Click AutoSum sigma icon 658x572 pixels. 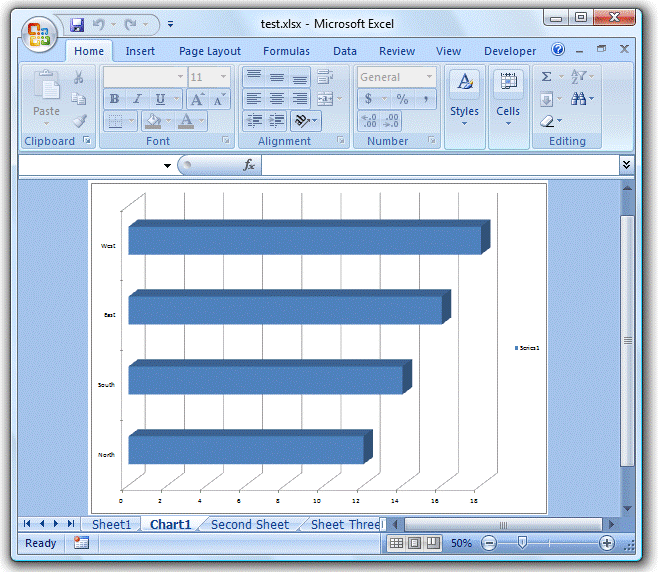pyautogui.click(x=546, y=76)
